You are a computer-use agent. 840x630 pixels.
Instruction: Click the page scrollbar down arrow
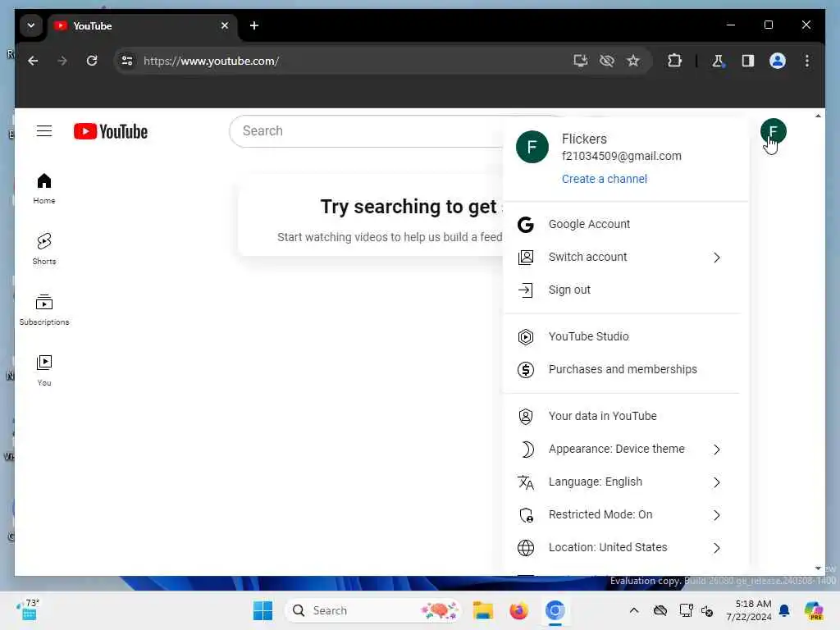818,568
